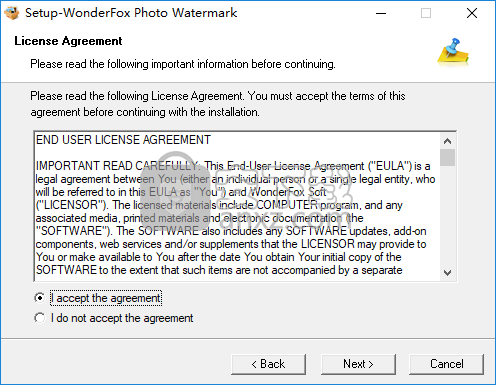Choose I do not accept the agreement
The width and height of the screenshot is (496, 385).
point(39,318)
